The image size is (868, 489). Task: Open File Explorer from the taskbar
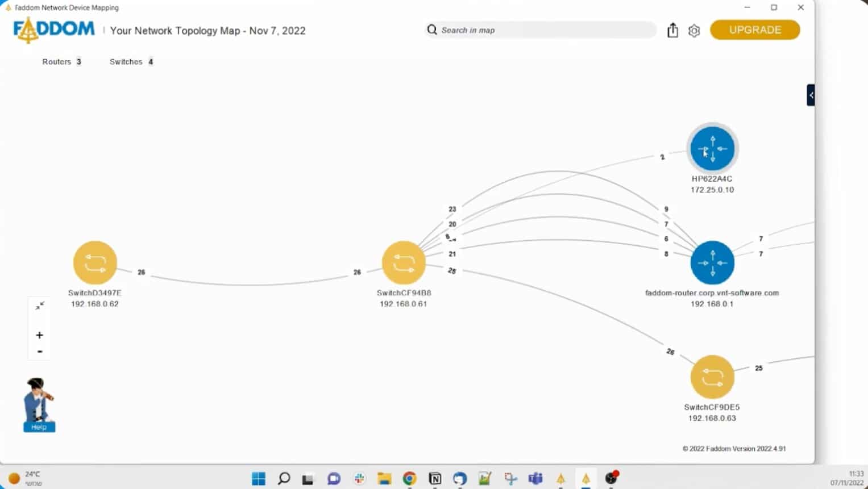pos(385,479)
